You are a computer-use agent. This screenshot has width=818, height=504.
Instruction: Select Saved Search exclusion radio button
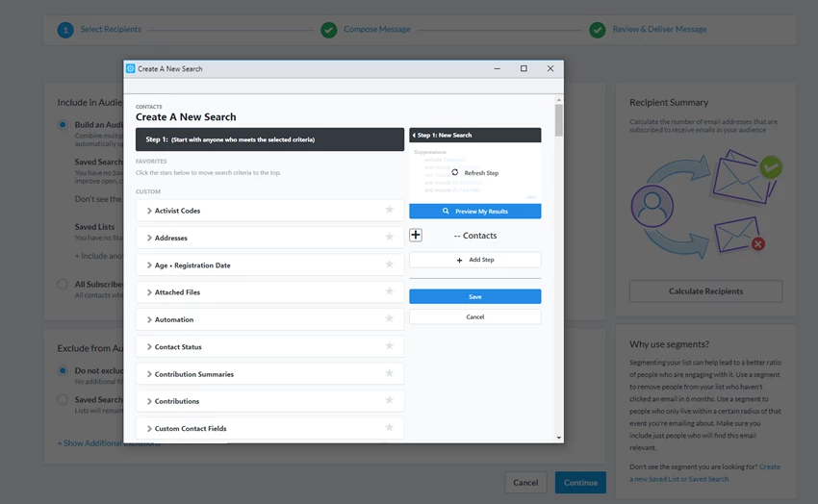pyautogui.click(x=63, y=400)
